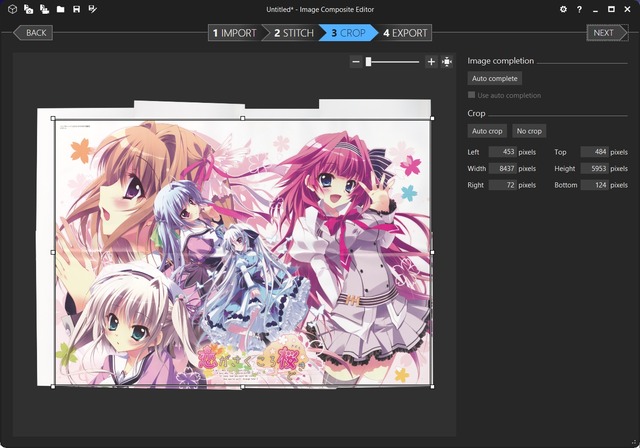This screenshot has height=448, width=640.
Task: Select top-center crop handle
Action: coord(242,118)
